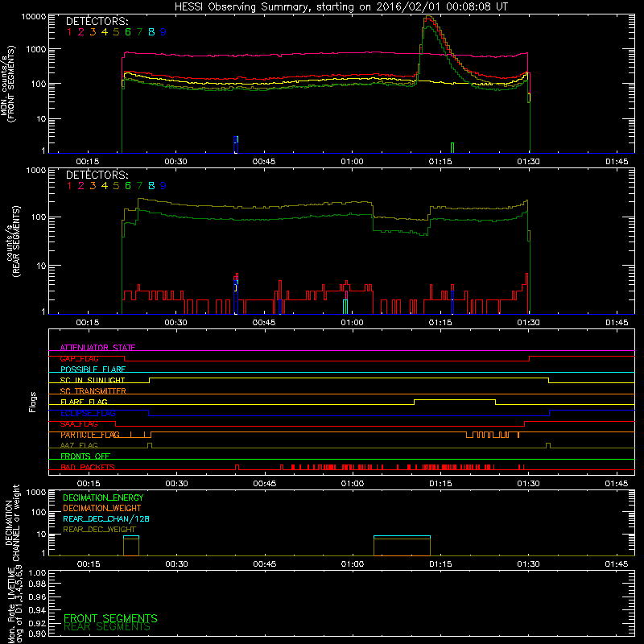Select cyan detector 8 in rear segments legend
Image resolution: width=644 pixels, height=644 pixels.
click(151, 186)
